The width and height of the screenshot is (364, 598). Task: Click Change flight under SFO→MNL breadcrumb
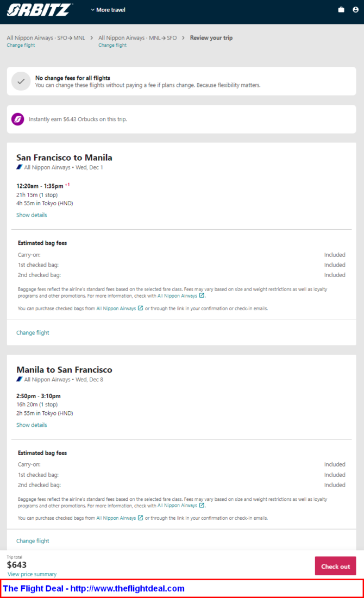(x=21, y=45)
